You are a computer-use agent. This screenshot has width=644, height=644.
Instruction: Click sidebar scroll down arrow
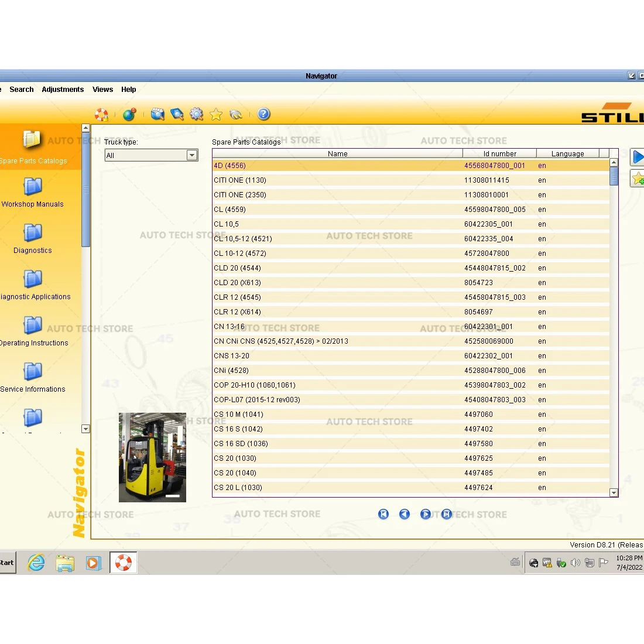(x=86, y=429)
